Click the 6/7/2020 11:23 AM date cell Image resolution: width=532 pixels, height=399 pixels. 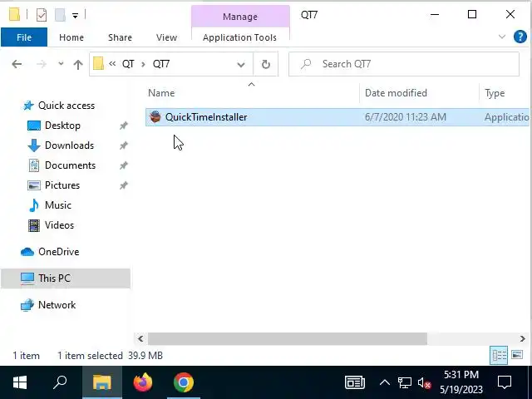click(405, 117)
